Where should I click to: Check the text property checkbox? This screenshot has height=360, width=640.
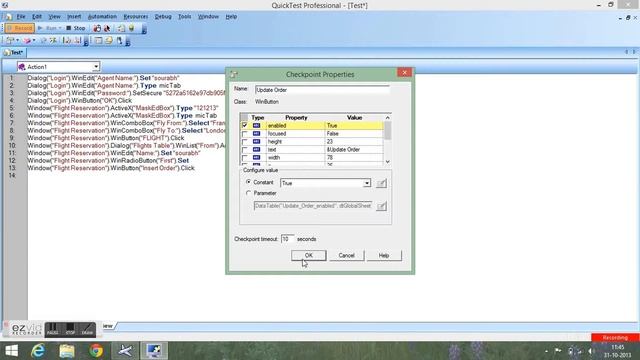[x=244, y=150]
